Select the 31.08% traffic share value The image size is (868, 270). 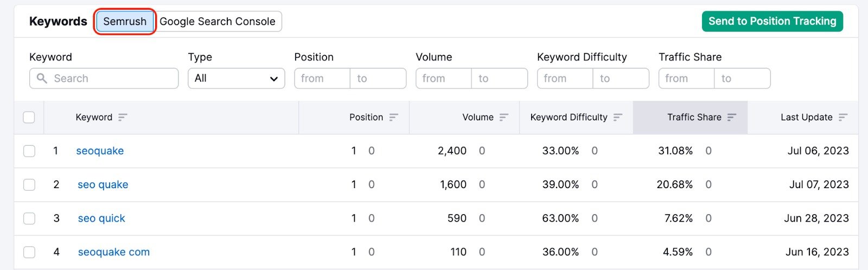point(675,151)
